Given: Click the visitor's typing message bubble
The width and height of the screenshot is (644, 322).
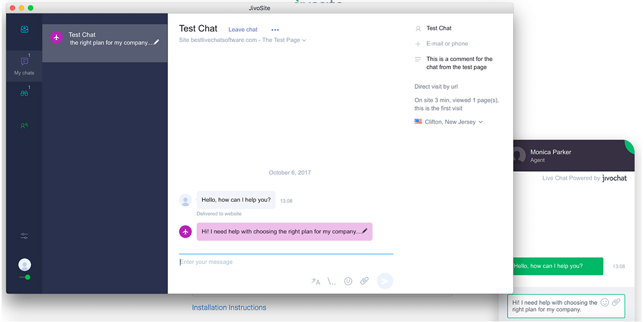Looking at the screenshot, I should point(284,232).
